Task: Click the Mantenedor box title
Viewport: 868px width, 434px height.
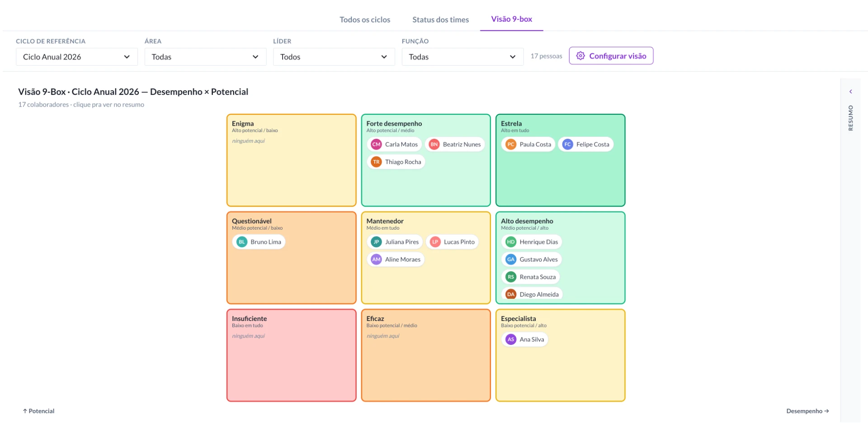Action: [x=385, y=221]
